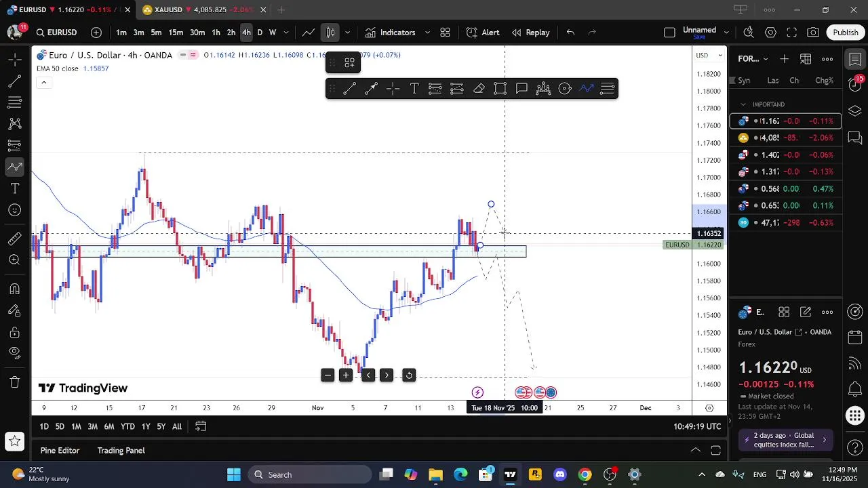868x488 pixels.
Task: Collapse the IMPORTAND watchlist section
Action: coord(743,104)
